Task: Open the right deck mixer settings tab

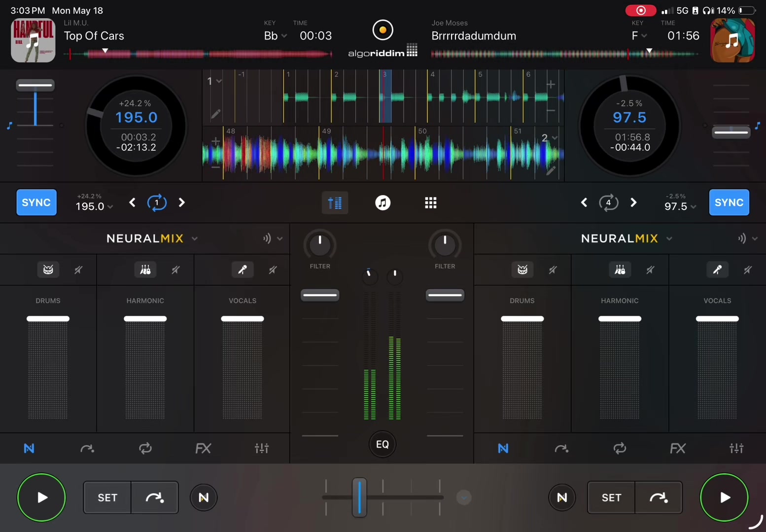Action: [x=736, y=448]
